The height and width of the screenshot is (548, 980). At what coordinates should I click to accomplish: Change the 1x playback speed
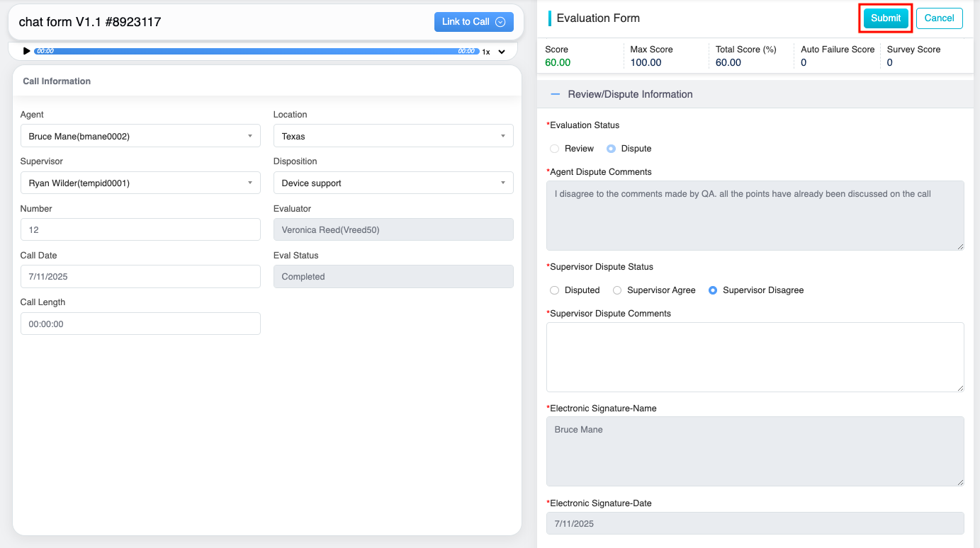(486, 52)
